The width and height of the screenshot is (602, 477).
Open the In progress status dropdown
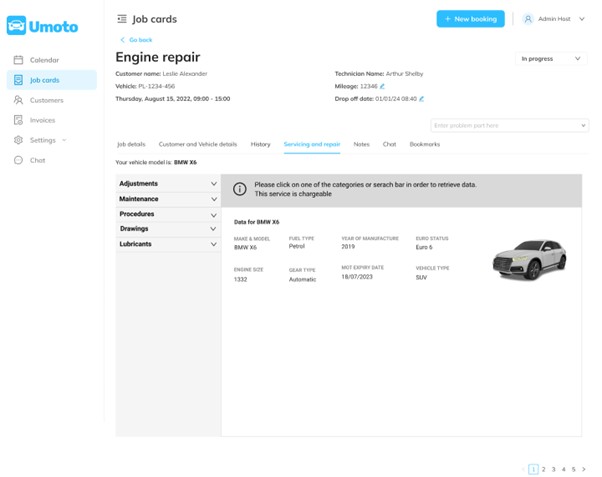(x=550, y=59)
